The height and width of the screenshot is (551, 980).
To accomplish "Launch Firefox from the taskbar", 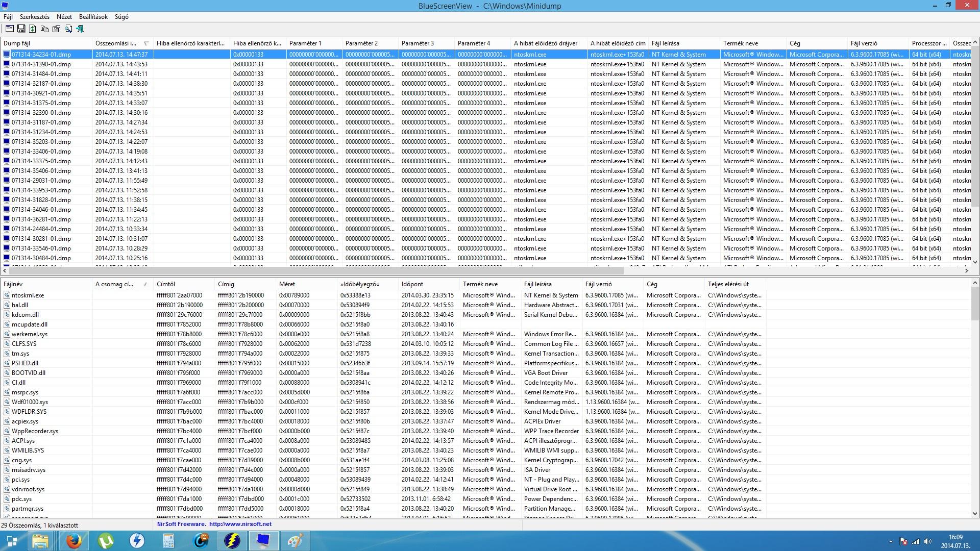I will (73, 541).
